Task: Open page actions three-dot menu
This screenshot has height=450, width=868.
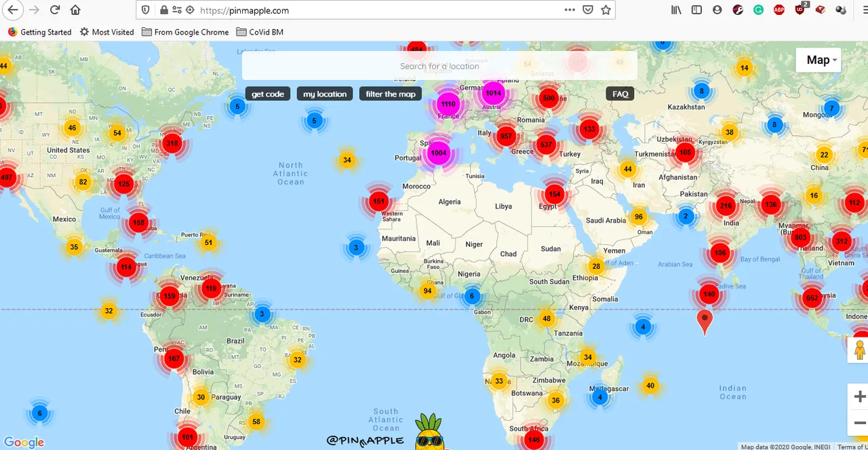Action: (x=570, y=10)
